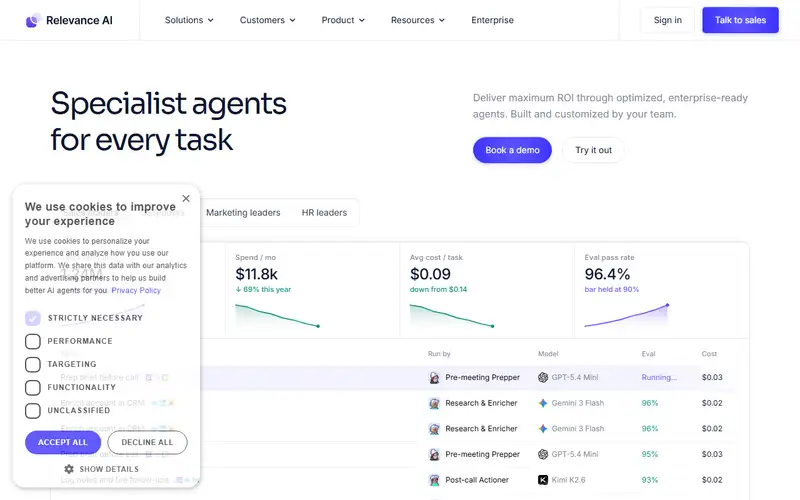Screen dimensions: 800x500
Task: Click the Pre-meeting Prepper avatar in Running row
Action: (434, 378)
